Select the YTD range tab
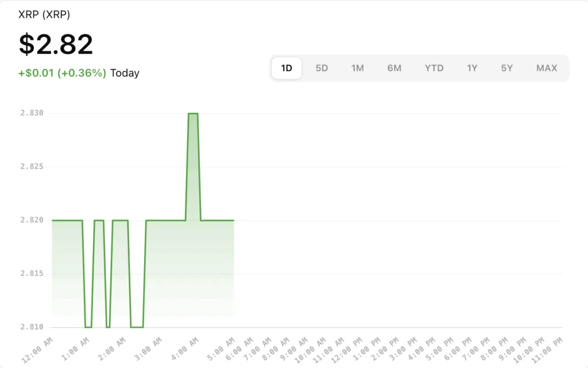 (x=434, y=68)
